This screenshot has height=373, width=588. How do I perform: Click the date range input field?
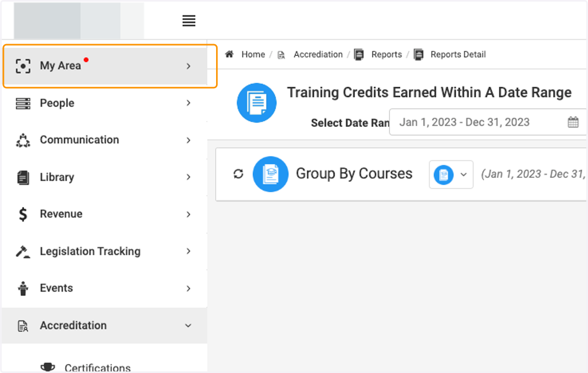point(488,122)
